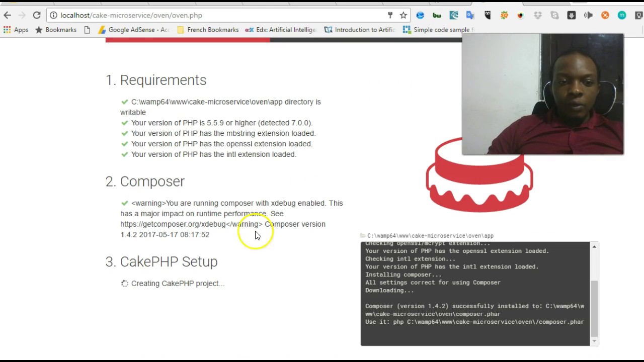Open the French Bookmarks folder
Image resolution: width=644 pixels, height=362 pixels.
point(207,30)
